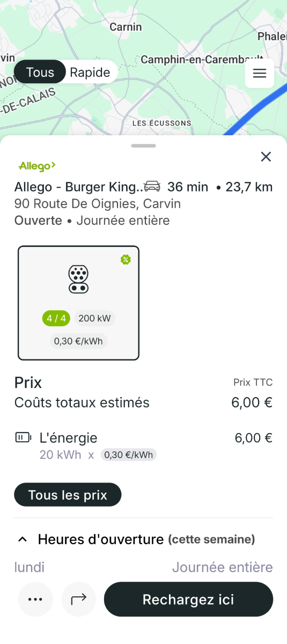
Task: Select the CCS connector plug icon
Action: pyautogui.click(x=78, y=279)
